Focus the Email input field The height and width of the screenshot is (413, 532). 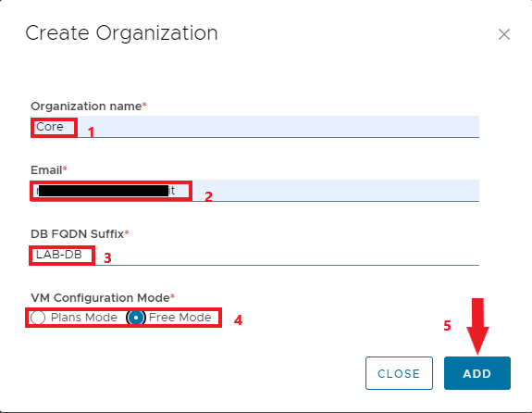click(x=254, y=191)
